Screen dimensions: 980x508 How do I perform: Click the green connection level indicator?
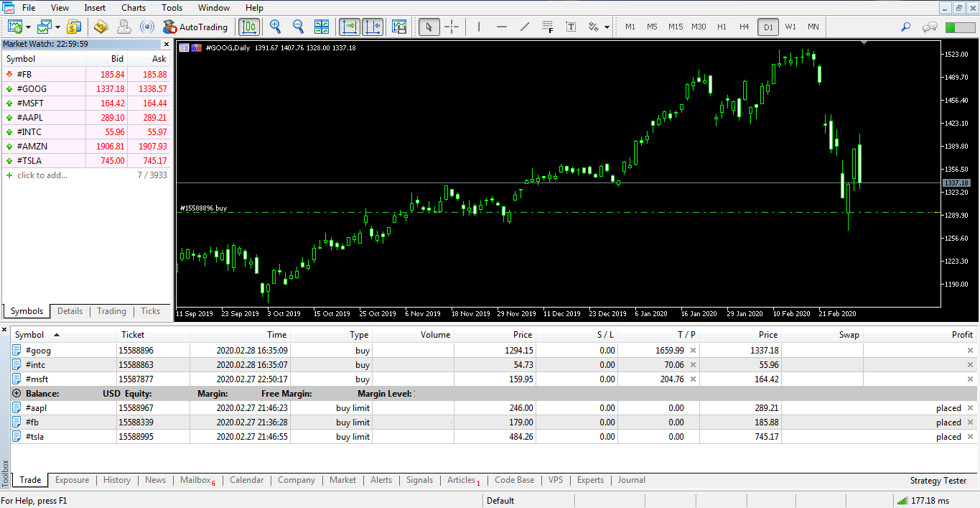(960, 27)
